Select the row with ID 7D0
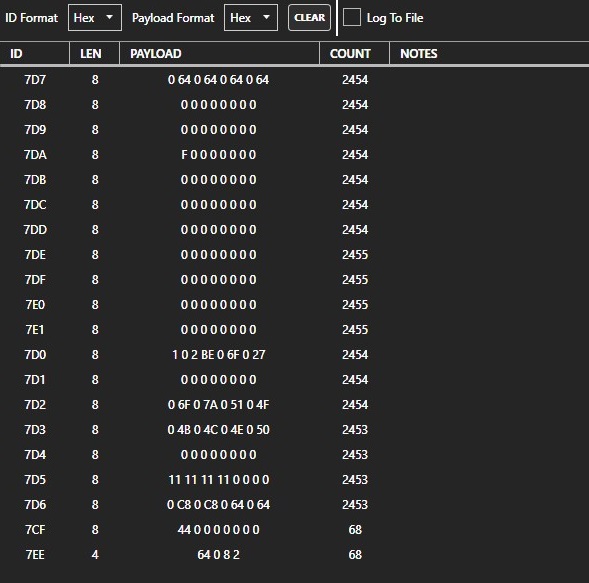This screenshot has height=583, width=589. coord(294,355)
